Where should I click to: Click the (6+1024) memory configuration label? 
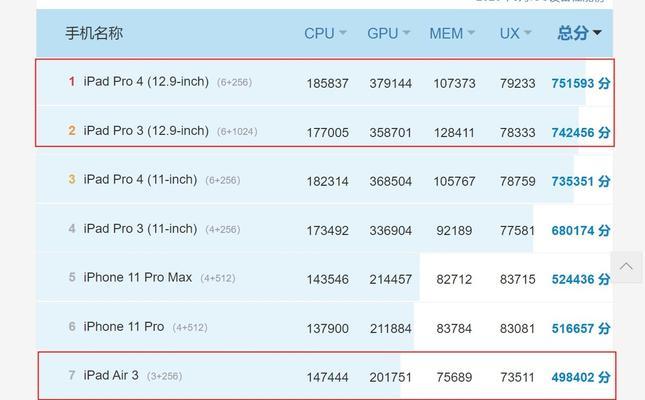click(237, 132)
